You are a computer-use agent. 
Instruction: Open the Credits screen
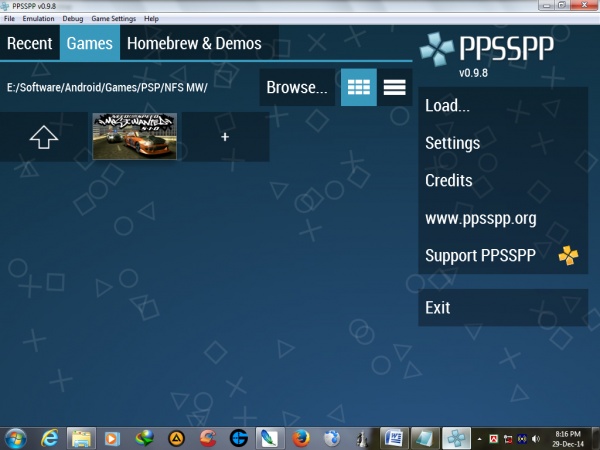coord(503,181)
